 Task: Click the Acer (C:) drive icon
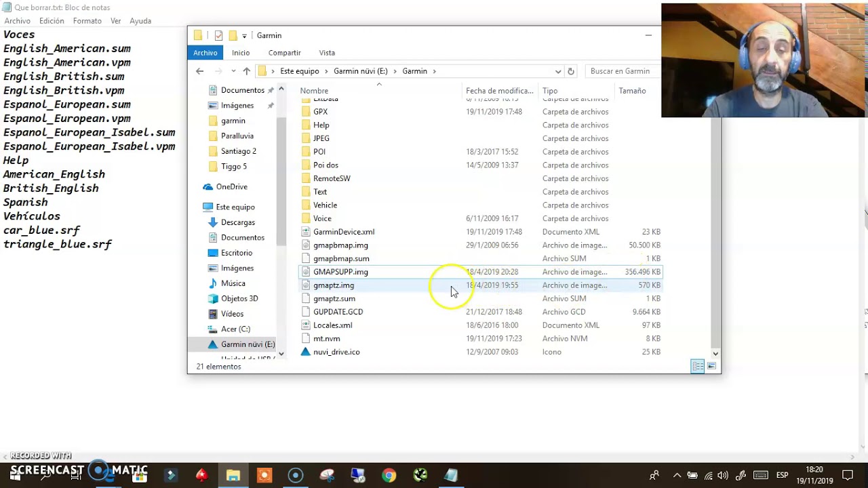point(213,329)
